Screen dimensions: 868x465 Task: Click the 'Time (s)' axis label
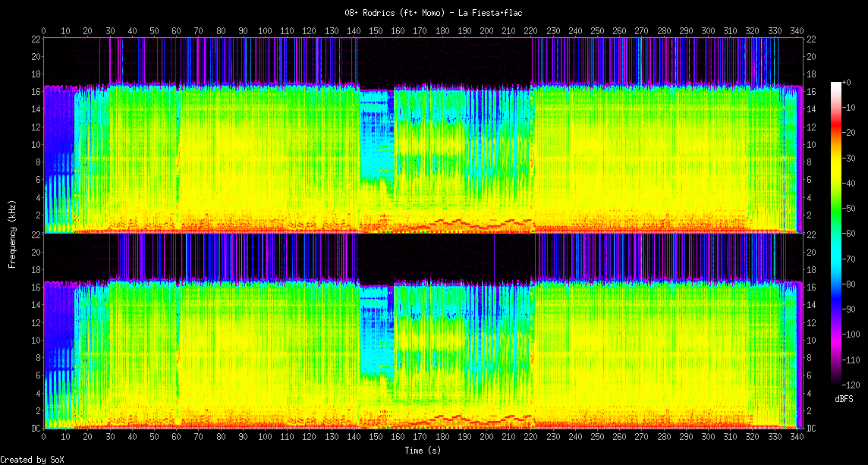coord(423,451)
